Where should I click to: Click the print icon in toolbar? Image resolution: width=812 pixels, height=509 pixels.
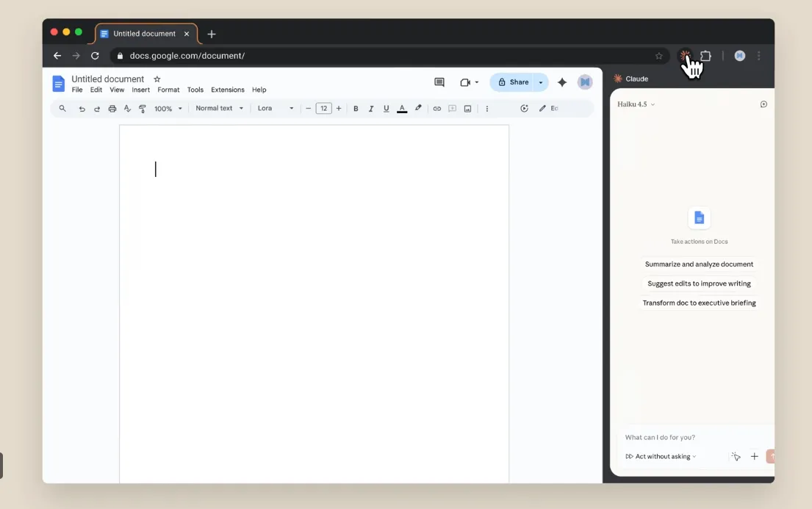(x=112, y=109)
